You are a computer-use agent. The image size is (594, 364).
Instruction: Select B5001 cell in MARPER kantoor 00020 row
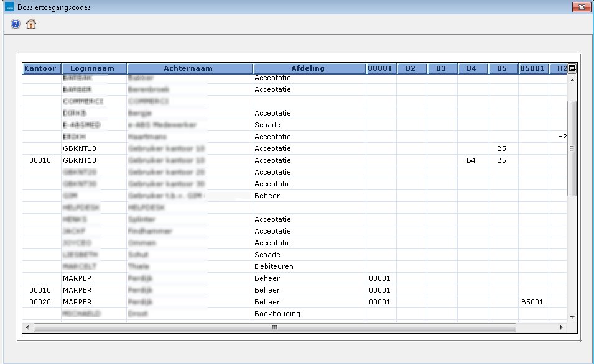coord(532,302)
